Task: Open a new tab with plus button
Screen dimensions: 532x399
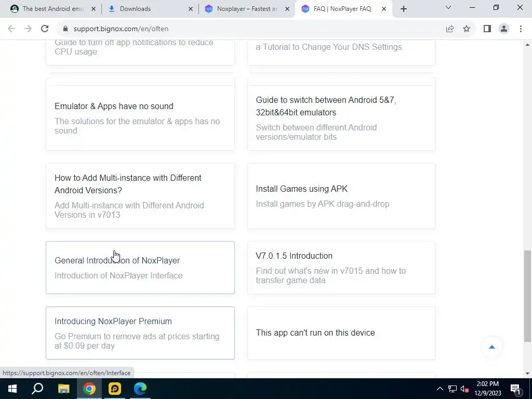Action: [x=403, y=9]
